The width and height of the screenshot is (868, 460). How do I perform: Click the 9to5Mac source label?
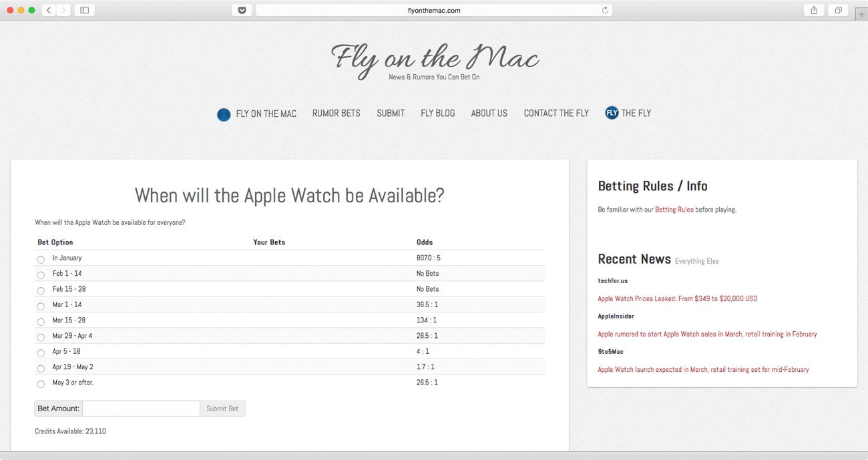(x=610, y=352)
